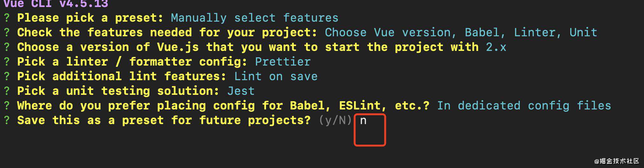Image resolution: width=644 pixels, height=168 pixels.
Task: Click the question mark before 'Pick additional lint features'
Action: [x=7, y=76]
